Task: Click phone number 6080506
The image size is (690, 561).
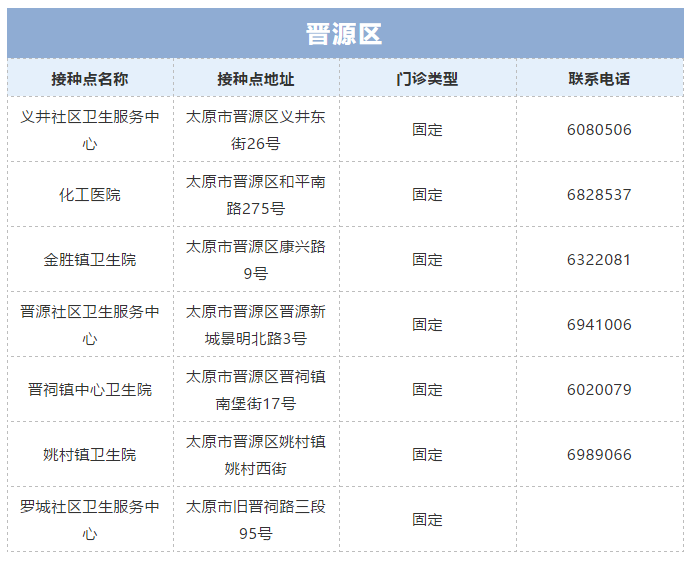Action: coord(599,130)
